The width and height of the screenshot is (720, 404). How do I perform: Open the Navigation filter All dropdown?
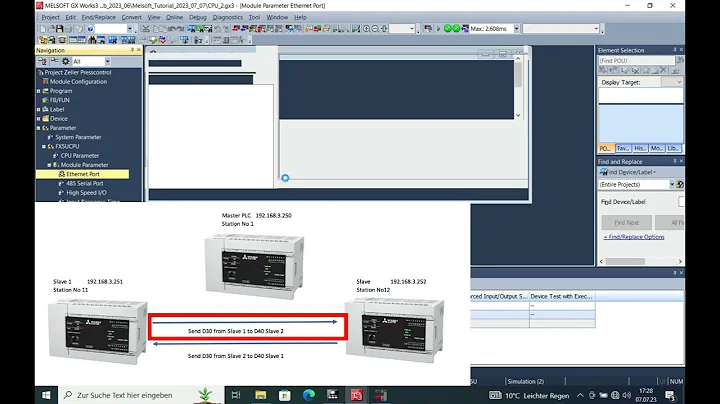coord(107,61)
